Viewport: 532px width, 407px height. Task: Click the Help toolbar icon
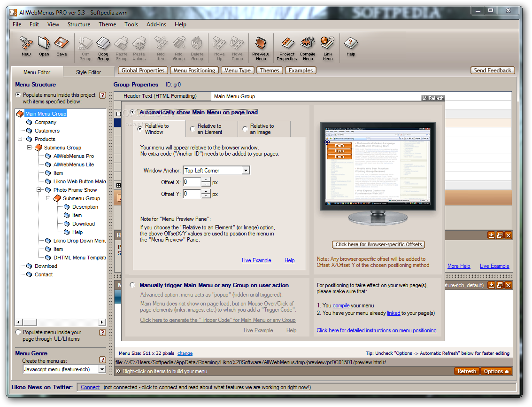click(351, 47)
